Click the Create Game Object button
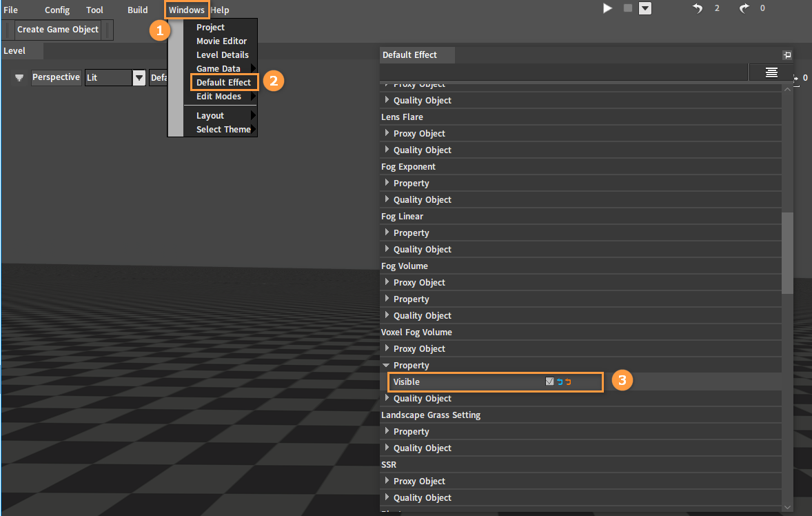The image size is (812, 516). [57, 30]
